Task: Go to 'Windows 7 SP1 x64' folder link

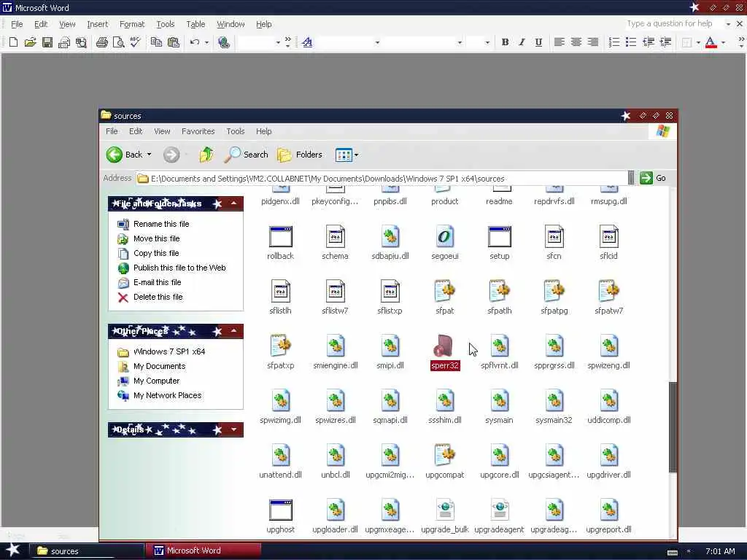Action: point(169,352)
